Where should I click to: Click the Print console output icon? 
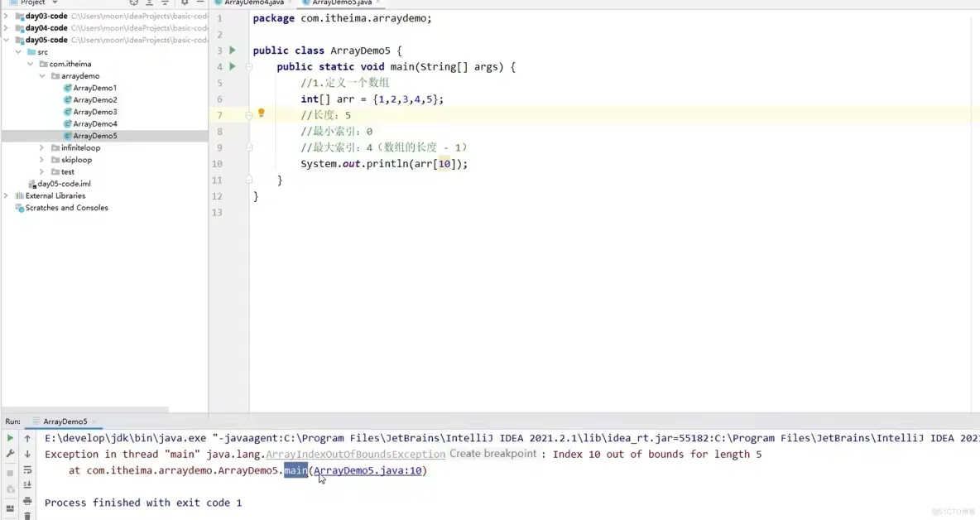coord(27,501)
